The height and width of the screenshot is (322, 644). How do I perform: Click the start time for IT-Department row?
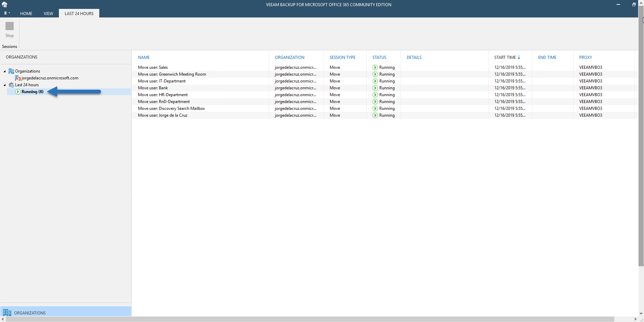(510, 81)
